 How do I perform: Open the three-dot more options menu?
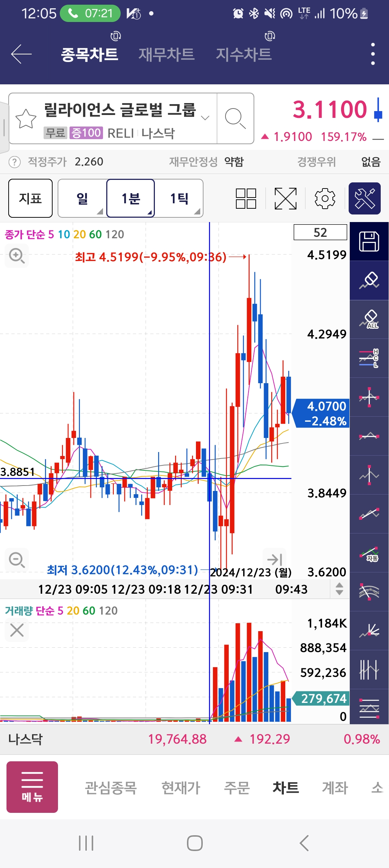(373, 54)
